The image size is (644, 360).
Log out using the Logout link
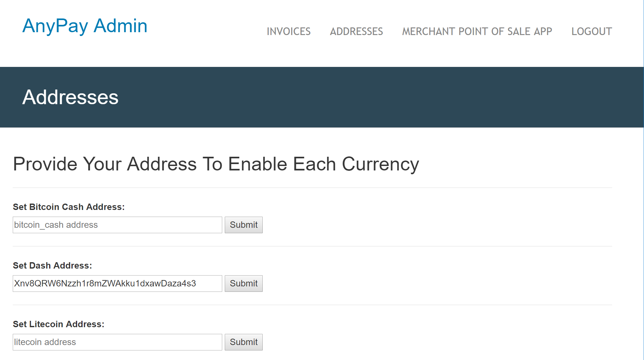coord(591,31)
